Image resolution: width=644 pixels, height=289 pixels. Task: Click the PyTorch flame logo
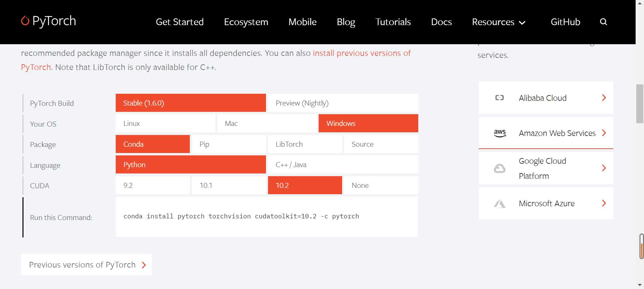[x=25, y=21]
